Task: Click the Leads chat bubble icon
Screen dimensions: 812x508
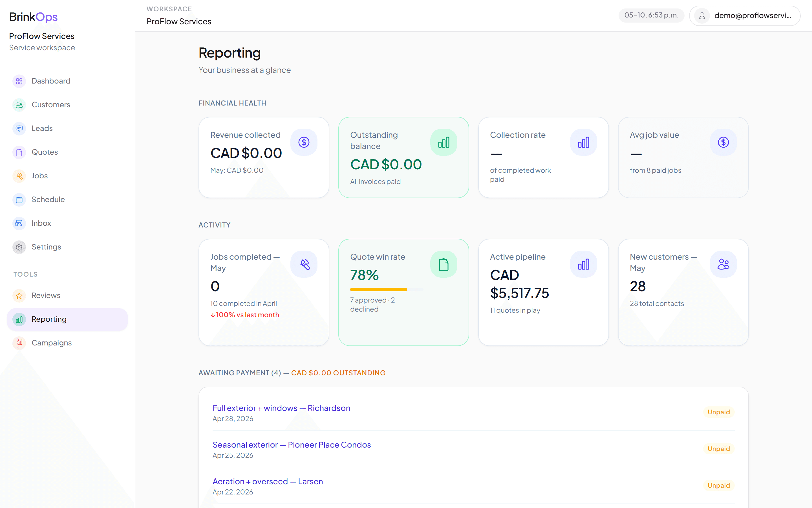Action: (19, 128)
